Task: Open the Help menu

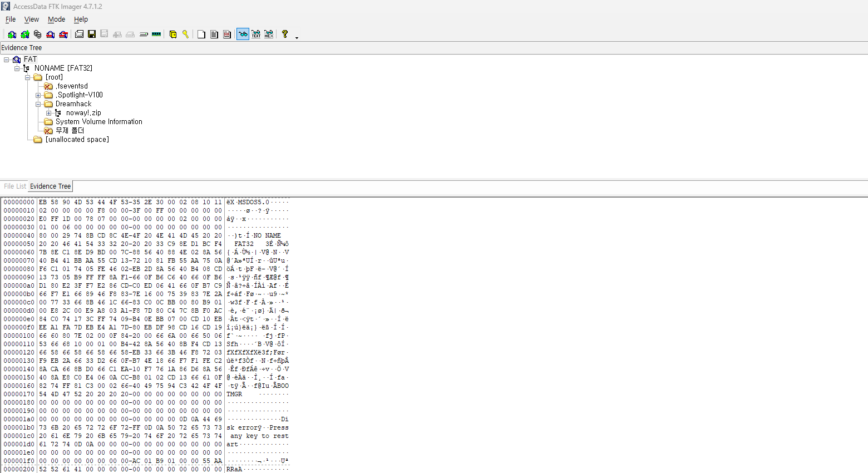Action: click(81, 19)
